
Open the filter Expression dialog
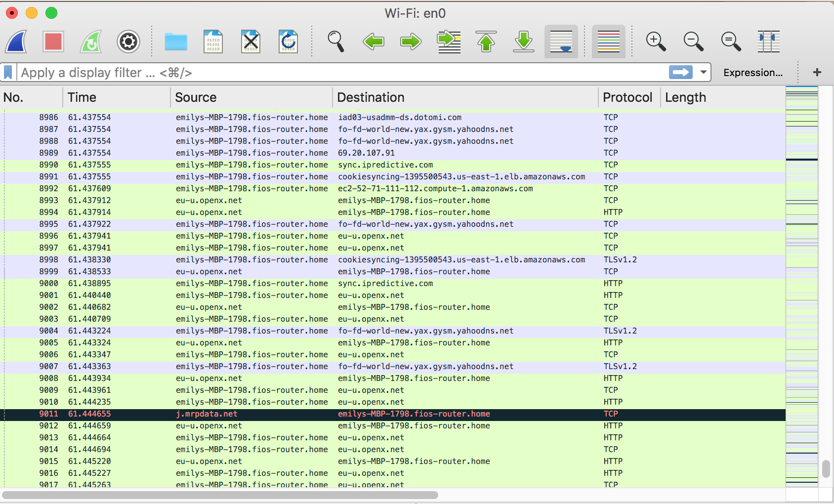[x=752, y=72]
